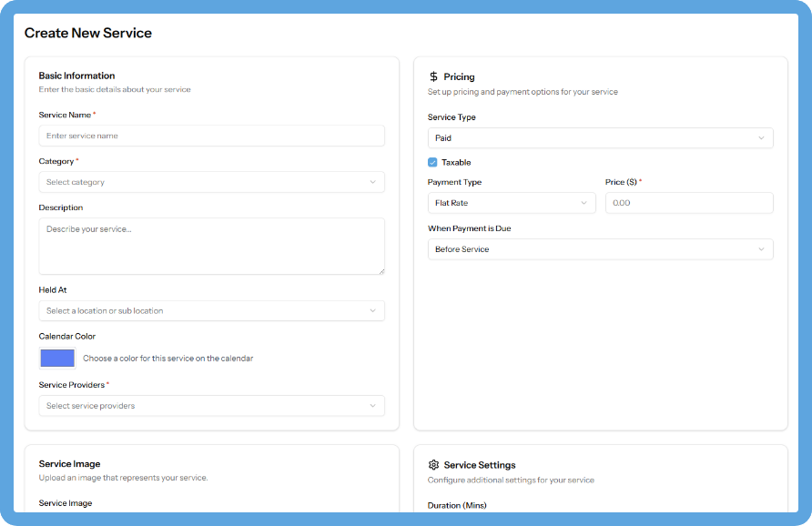Click the Basic Information section heading
The width and height of the screenshot is (812, 526).
coord(76,75)
